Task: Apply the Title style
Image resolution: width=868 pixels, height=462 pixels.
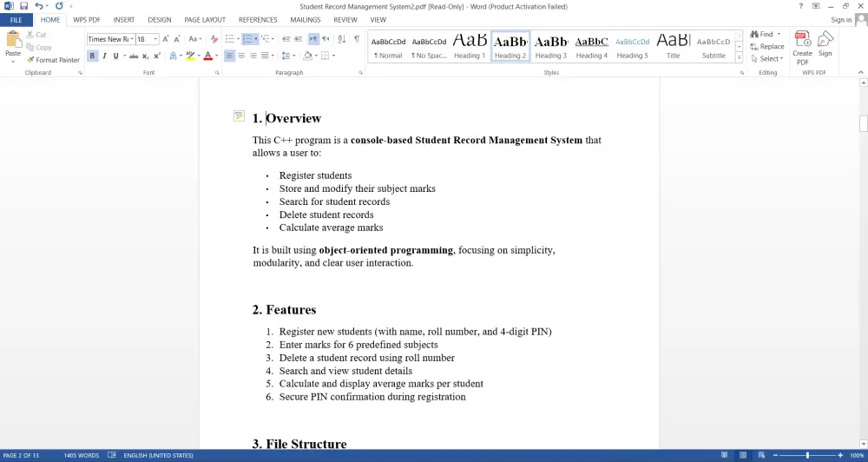Action: point(674,47)
